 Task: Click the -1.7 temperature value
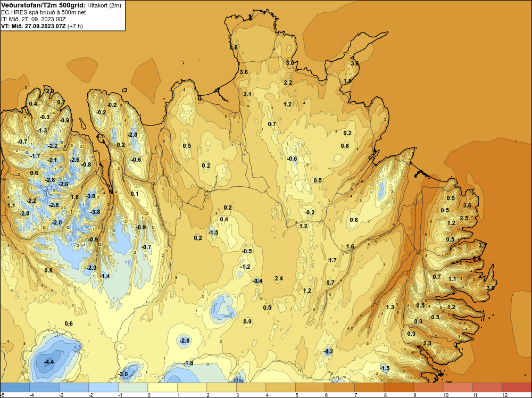35,156
